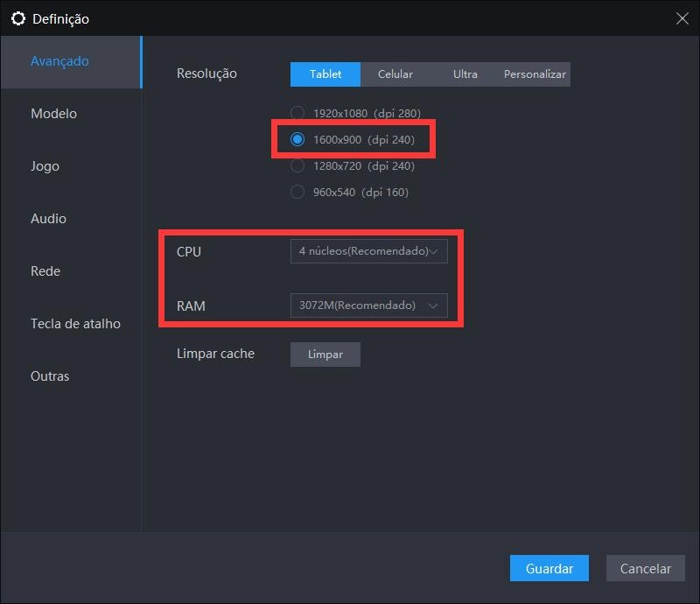Navigate to the Rede settings section
Image resolution: width=700 pixels, height=604 pixels.
point(45,271)
